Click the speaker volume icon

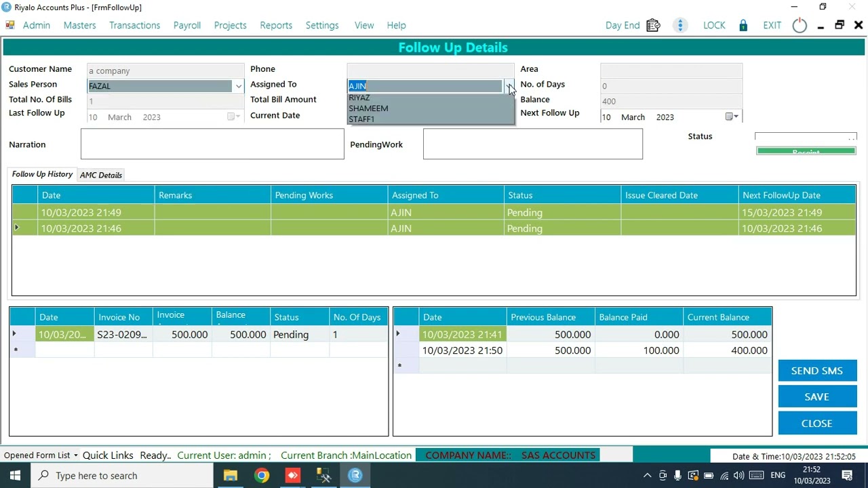pos(739,476)
